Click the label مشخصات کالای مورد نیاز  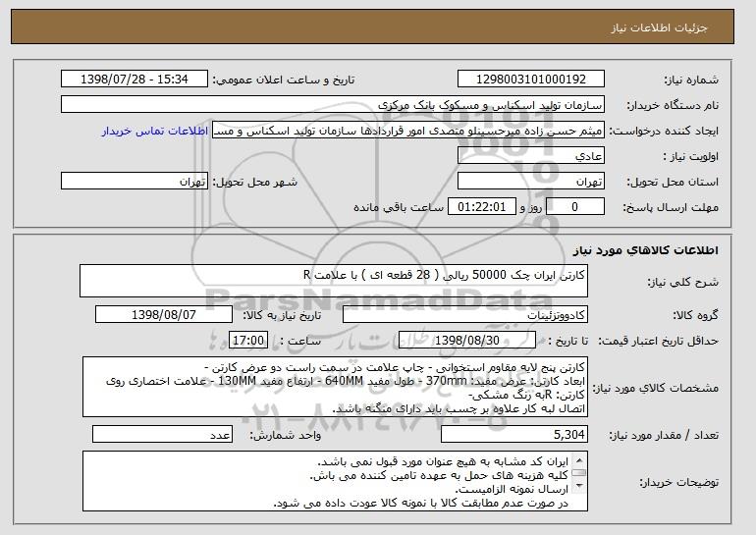(x=655, y=388)
